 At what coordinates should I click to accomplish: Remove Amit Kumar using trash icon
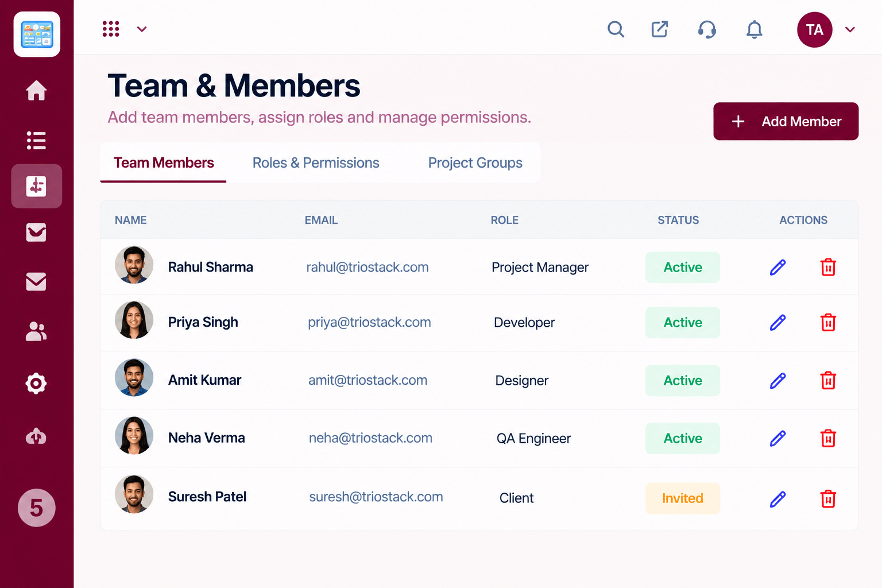pos(828,380)
